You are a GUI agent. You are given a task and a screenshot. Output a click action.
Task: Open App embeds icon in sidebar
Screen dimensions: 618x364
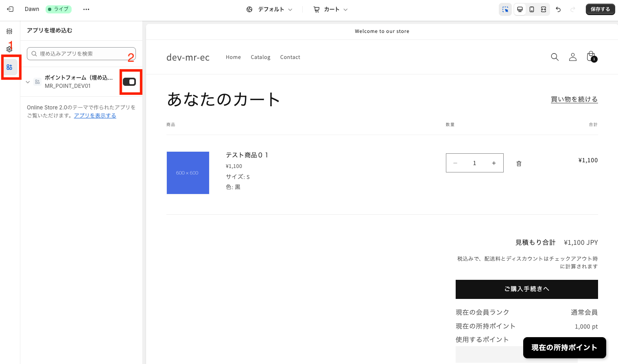(x=9, y=67)
